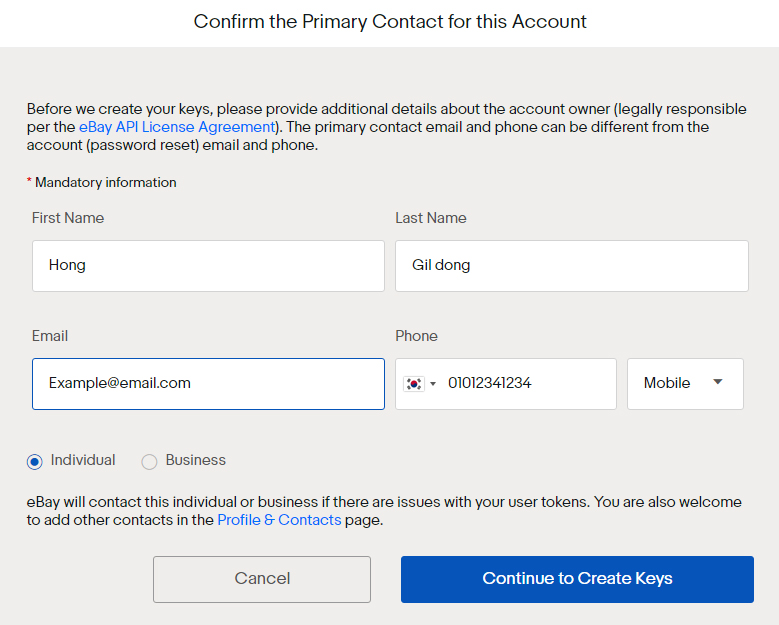Open the eBay API License Agreement link
The width and height of the screenshot is (779, 625).
[x=177, y=127]
